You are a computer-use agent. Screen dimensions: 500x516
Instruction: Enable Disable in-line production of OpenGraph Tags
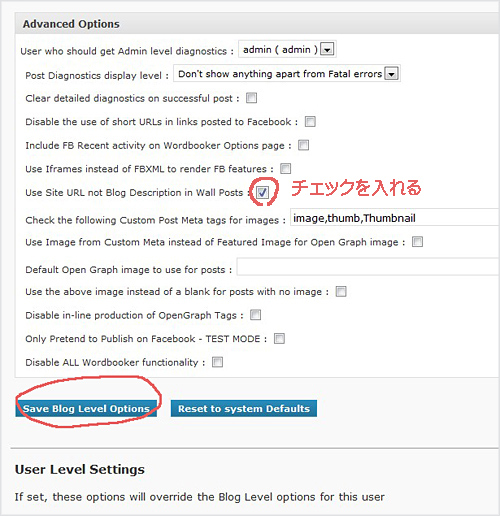pos(255,315)
